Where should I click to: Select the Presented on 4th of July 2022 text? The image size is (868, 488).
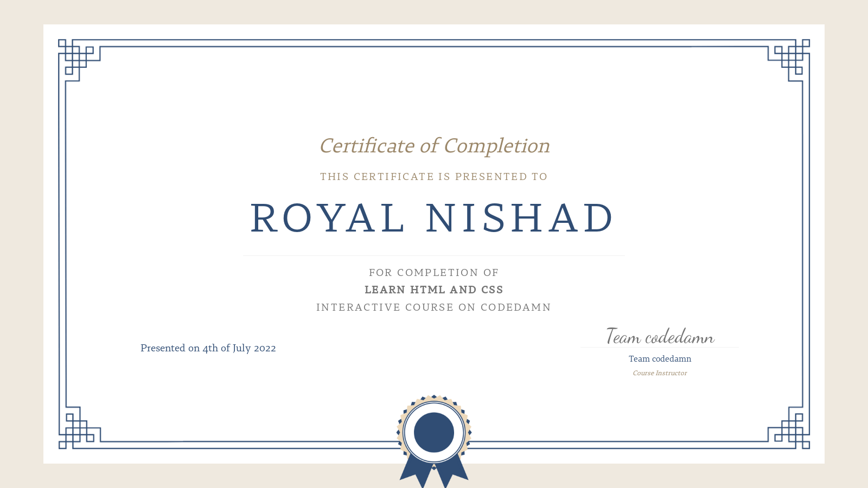(208, 348)
